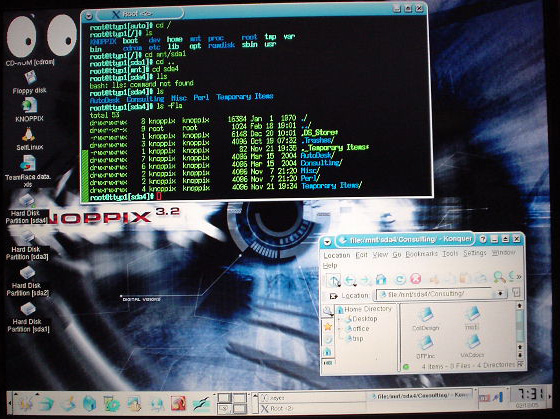This screenshot has height=419, width=560.
Task: Click the clear location bar icon in Konqueror
Action: coord(333,296)
